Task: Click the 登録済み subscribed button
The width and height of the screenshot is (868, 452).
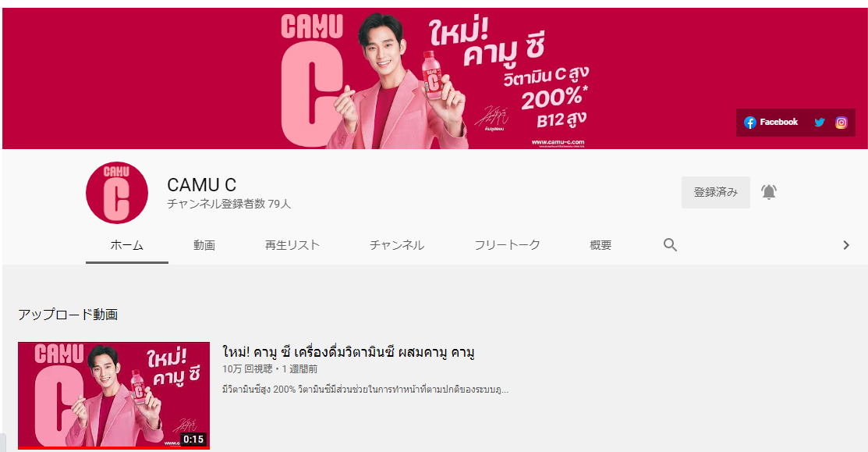Action: coord(716,192)
